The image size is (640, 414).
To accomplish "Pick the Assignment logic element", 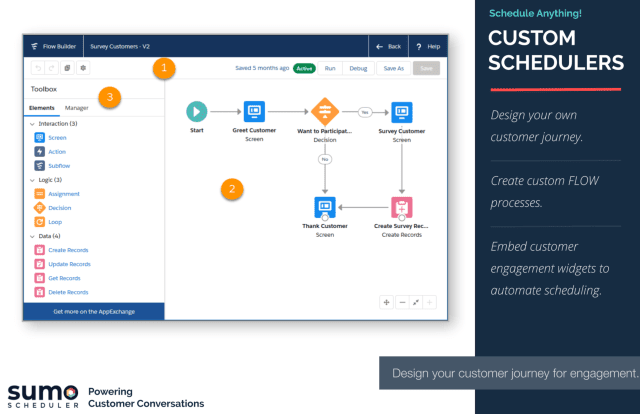I will coord(39,193).
